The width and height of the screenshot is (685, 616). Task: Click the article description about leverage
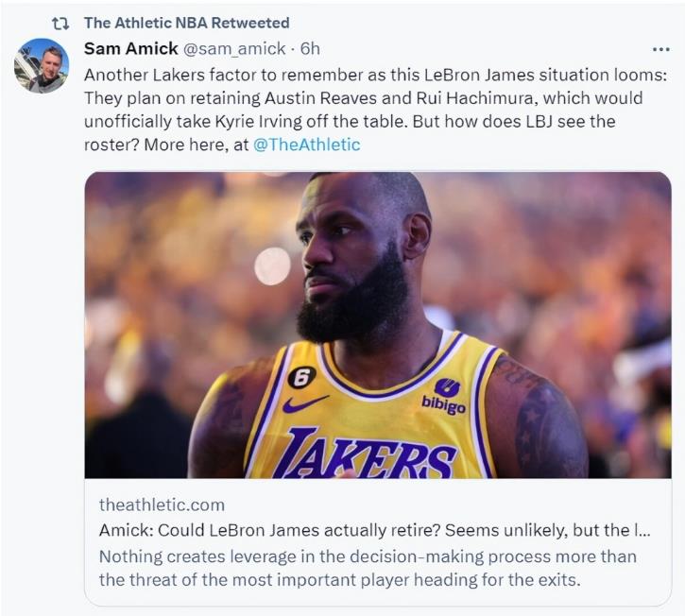(x=368, y=566)
